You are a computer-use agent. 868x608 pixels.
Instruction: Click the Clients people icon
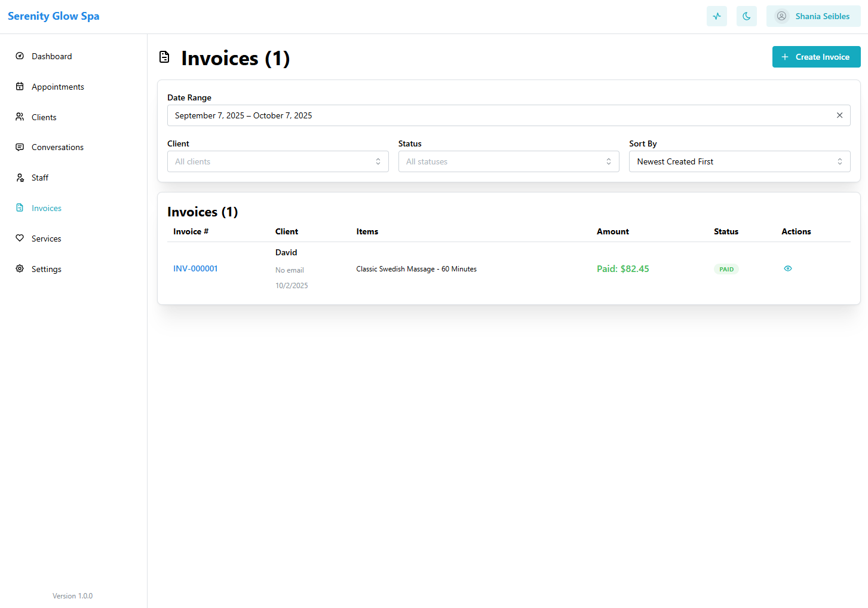pos(20,117)
